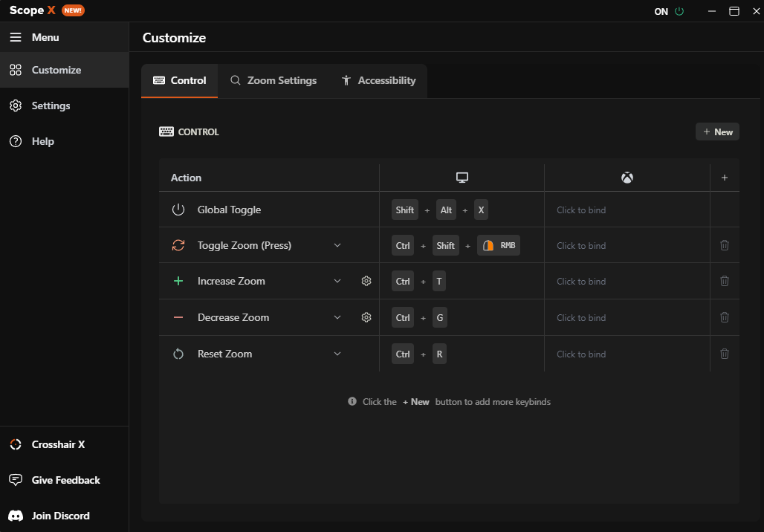Screen dimensions: 764x532
Task: Open the Decrease Zoom action dropdown
Action: (337, 317)
